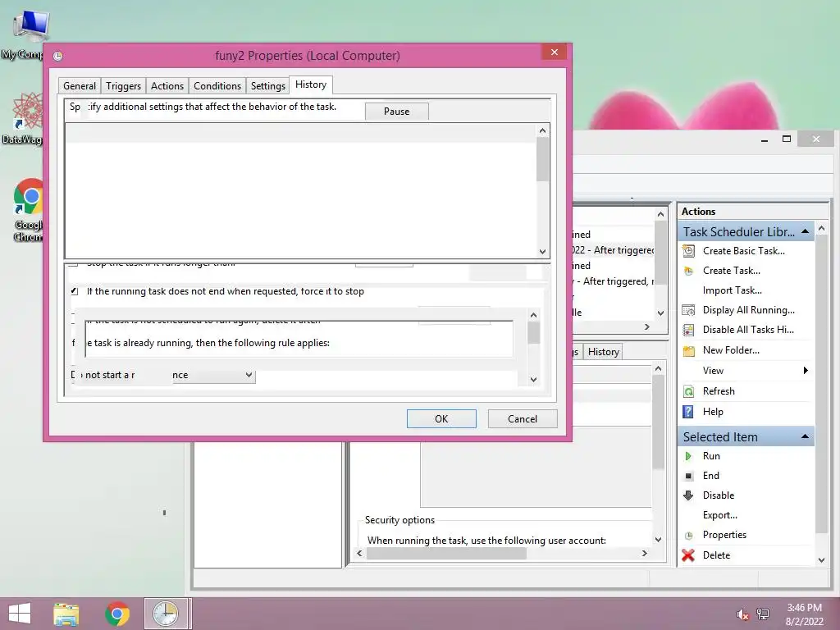Click the blue Help question-mark icon

pyautogui.click(x=688, y=412)
